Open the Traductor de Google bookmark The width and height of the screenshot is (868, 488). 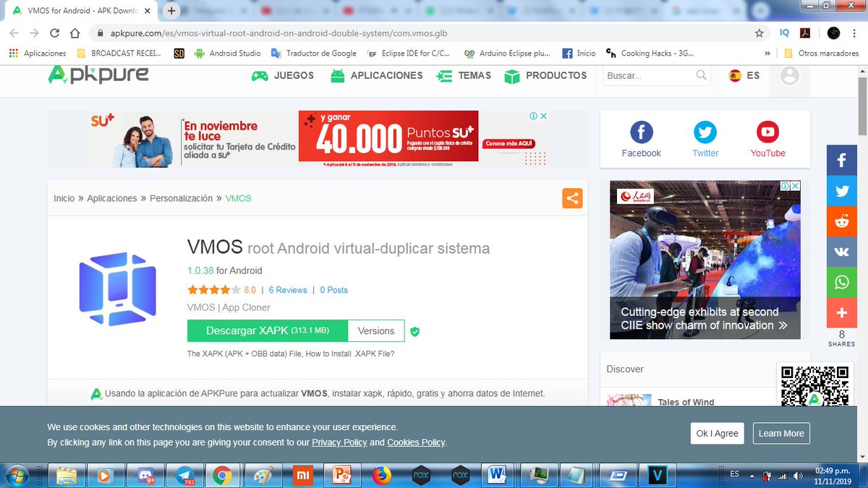click(313, 53)
